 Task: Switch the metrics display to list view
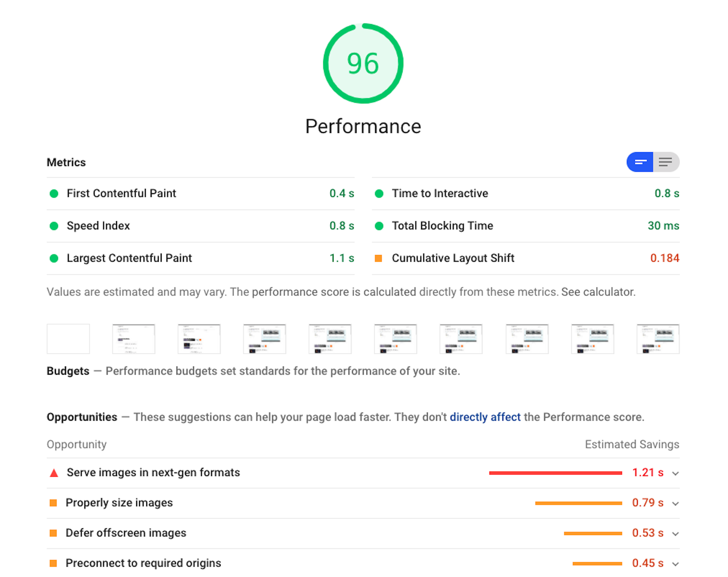(666, 162)
